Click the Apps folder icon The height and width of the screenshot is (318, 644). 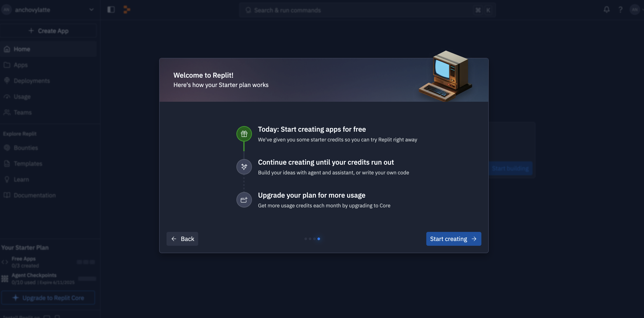tap(7, 65)
